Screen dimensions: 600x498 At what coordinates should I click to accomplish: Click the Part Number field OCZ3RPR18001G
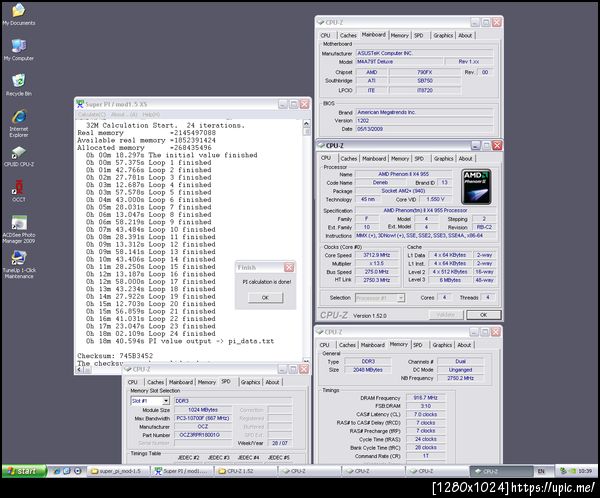[203, 435]
